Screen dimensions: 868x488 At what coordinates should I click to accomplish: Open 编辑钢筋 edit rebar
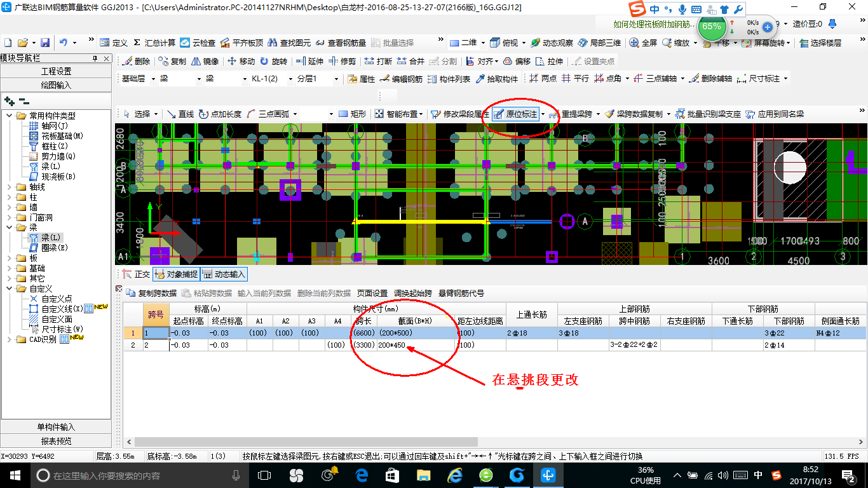click(402, 79)
